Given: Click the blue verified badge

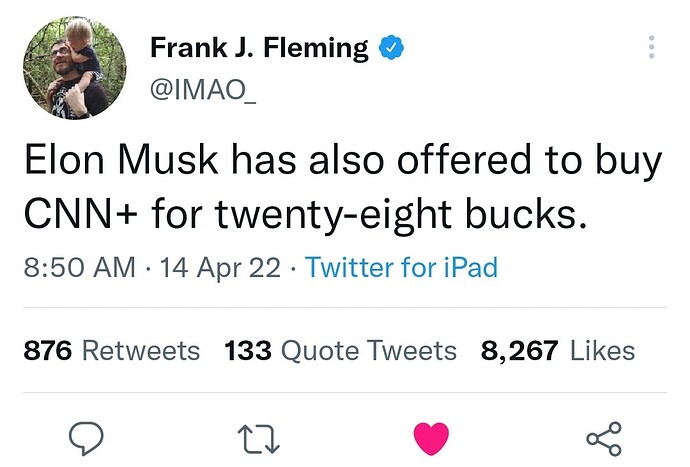Looking at the screenshot, I should (x=392, y=47).
